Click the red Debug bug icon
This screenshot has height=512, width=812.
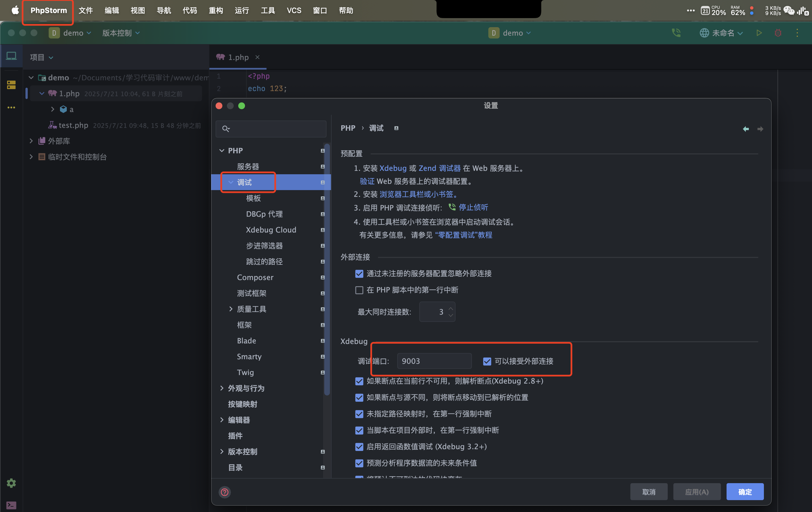click(778, 33)
